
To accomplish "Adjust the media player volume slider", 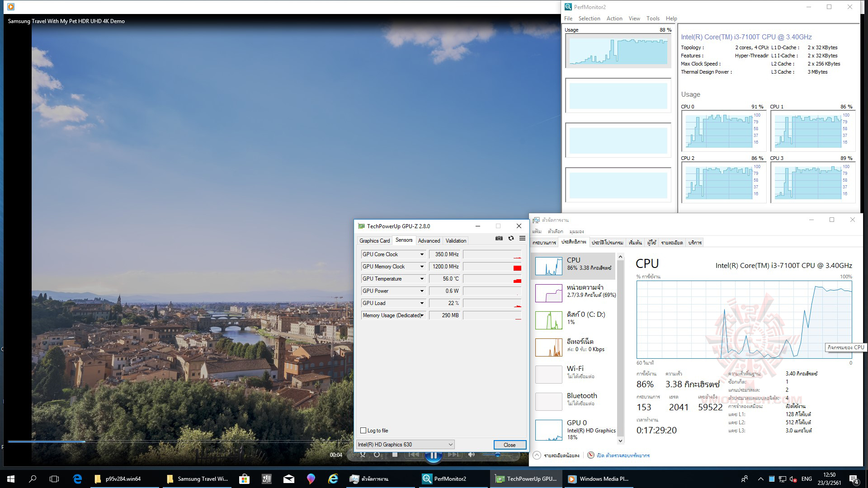I will pyautogui.click(x=497, y=455).
